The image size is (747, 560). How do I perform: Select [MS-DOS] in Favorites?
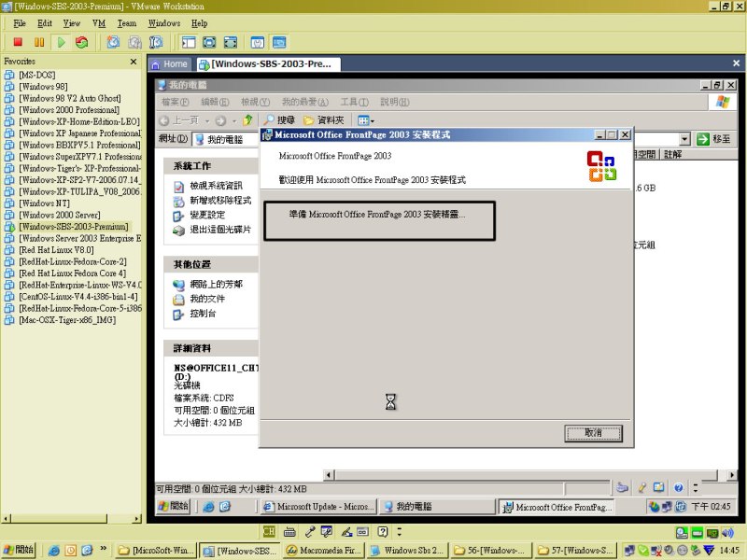[37, 75]
